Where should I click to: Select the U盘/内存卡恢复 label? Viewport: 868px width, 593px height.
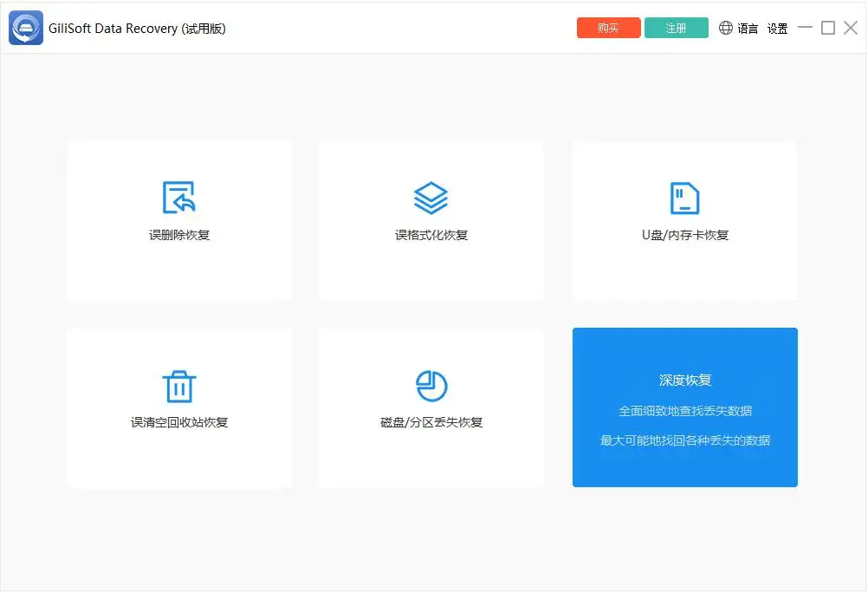(x=684, y=235)
